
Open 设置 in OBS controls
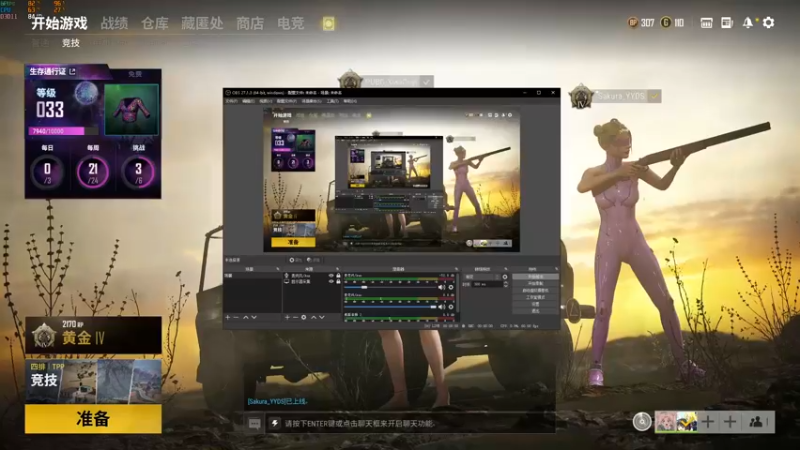pyautogui.click(x=535, y=304)
